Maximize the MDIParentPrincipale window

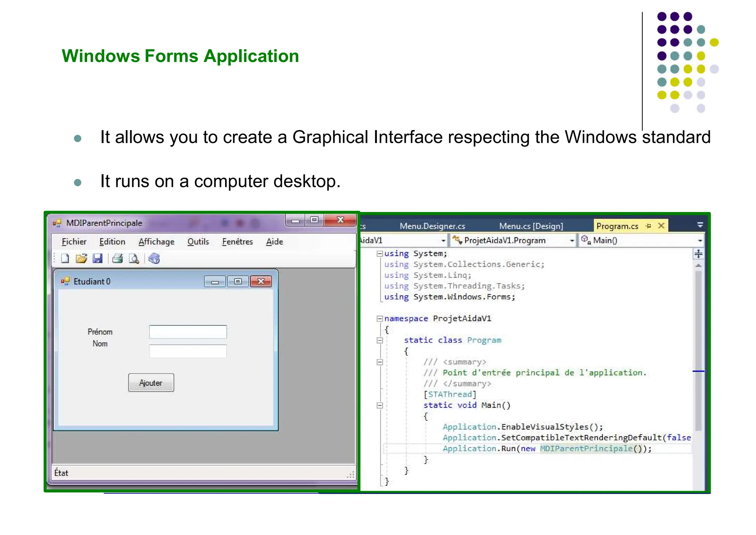point(314,220)
